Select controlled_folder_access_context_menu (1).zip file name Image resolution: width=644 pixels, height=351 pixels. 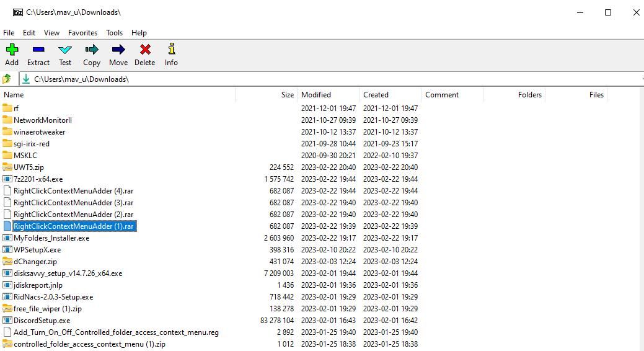click(x=89, y=344)
